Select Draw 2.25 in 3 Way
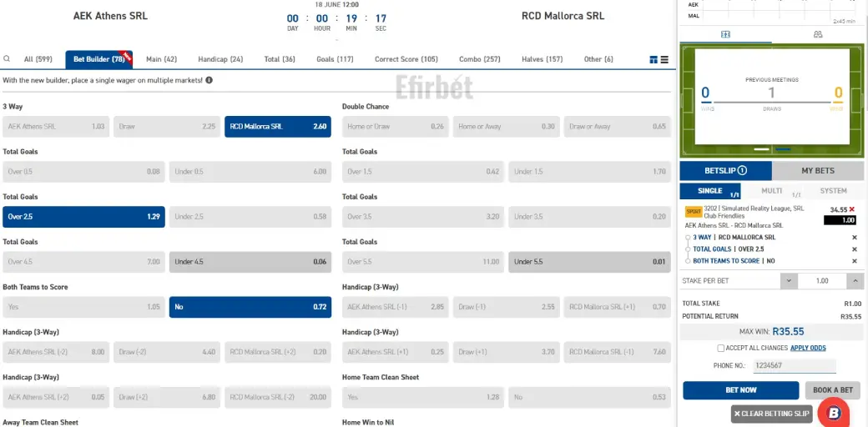This screenshot has height=427, width=868. pos(167,127)
